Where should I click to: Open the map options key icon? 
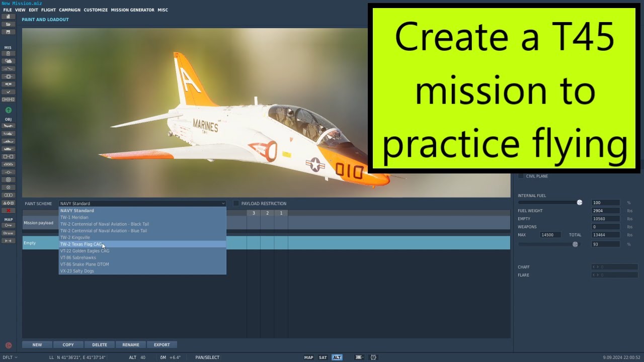tap(8, 225)
